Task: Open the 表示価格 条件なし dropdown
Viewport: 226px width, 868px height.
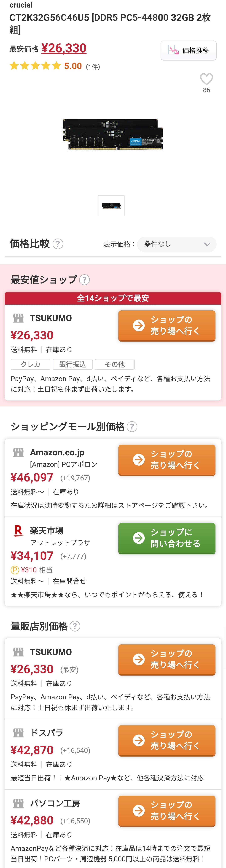Action: (177, 244)
